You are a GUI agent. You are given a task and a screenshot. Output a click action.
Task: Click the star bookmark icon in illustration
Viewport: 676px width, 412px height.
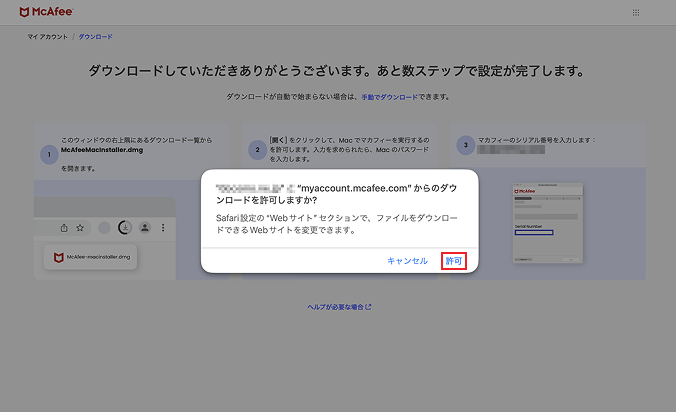[80, 228]
